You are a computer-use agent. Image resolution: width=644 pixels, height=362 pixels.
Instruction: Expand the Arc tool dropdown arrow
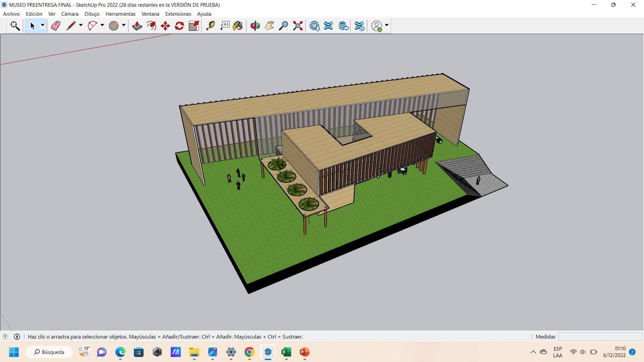pyautogui.click(x=102, y=25)
